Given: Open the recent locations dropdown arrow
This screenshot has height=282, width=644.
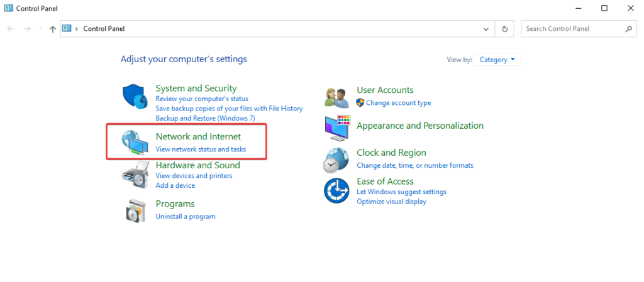Looking at the screenshot, I should (x=40, y=29).
